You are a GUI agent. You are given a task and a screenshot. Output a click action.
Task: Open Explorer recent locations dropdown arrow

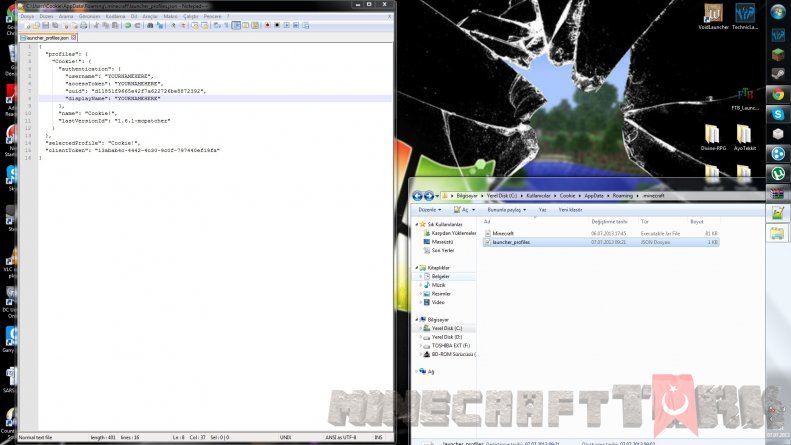click(x=437, y=196)
